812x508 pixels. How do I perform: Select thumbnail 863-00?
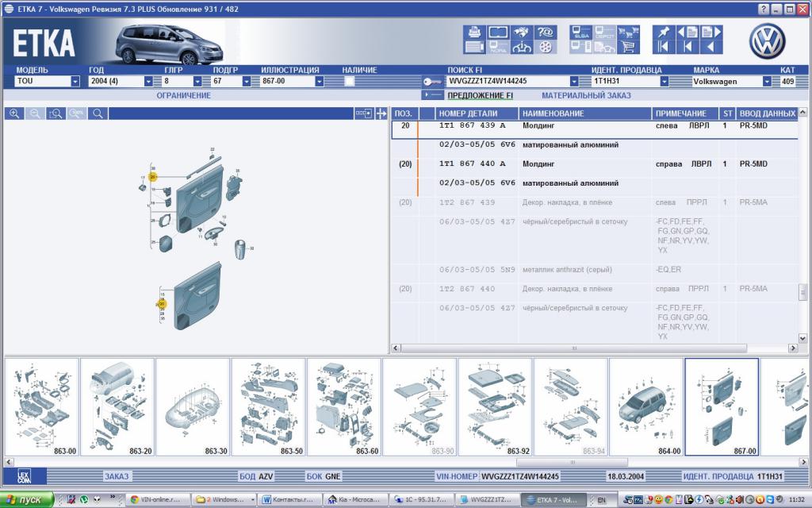41,407
